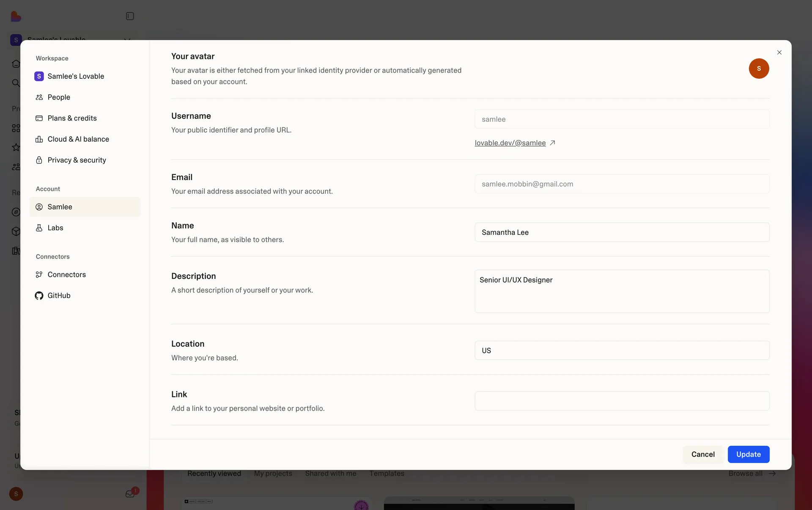Open Privacy & security settings

[77, 160]
